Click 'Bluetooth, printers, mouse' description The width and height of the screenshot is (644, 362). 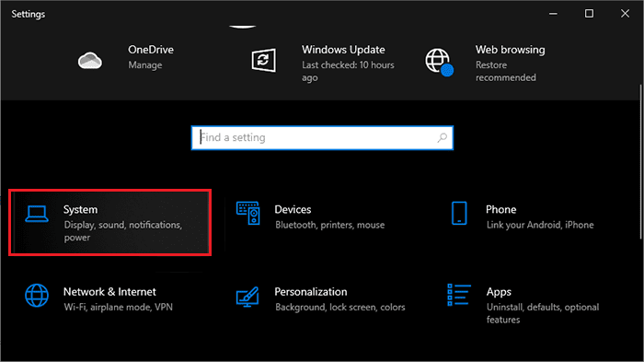329,225
